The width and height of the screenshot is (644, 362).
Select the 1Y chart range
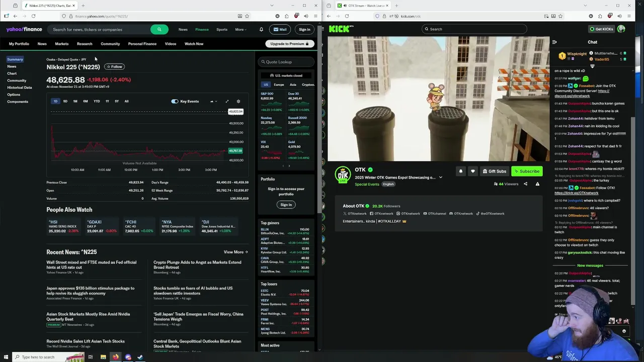(x=107, y=101)
